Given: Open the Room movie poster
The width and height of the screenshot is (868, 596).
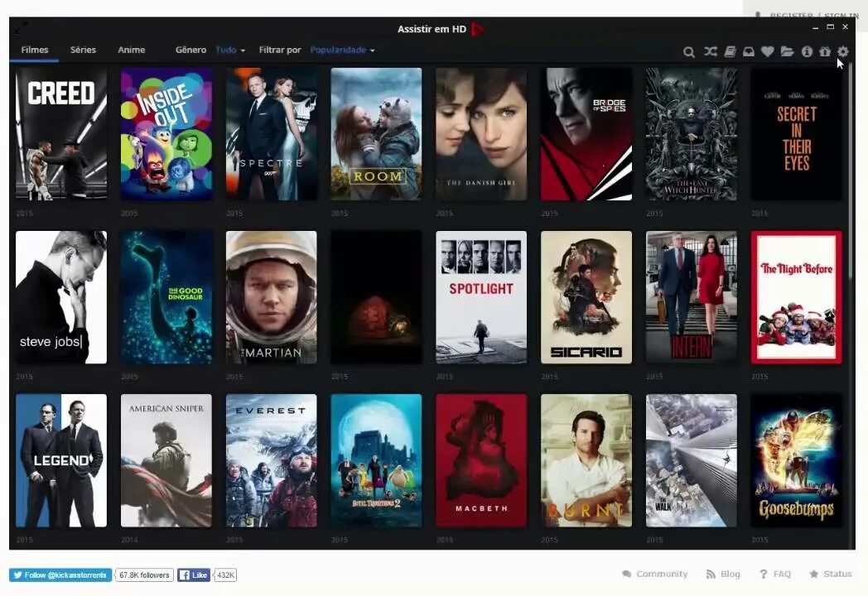Looking at the screenshot, I should click(x=376, y=134).
